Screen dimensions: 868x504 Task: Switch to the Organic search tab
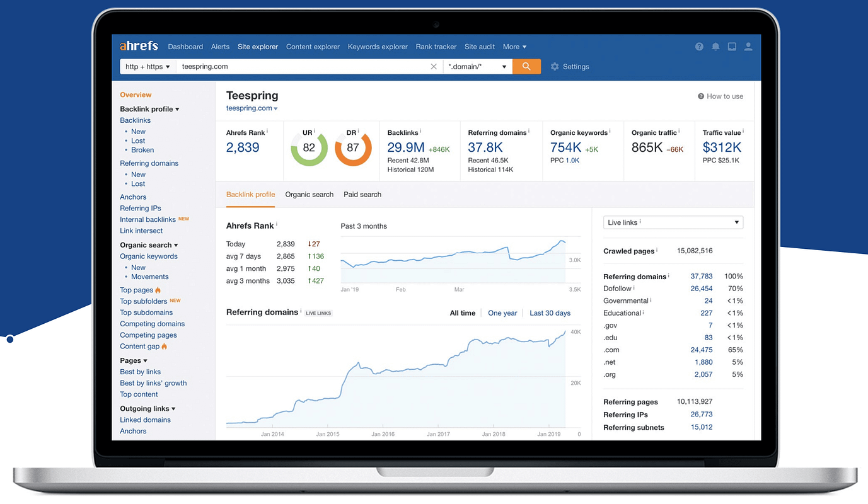310,195
